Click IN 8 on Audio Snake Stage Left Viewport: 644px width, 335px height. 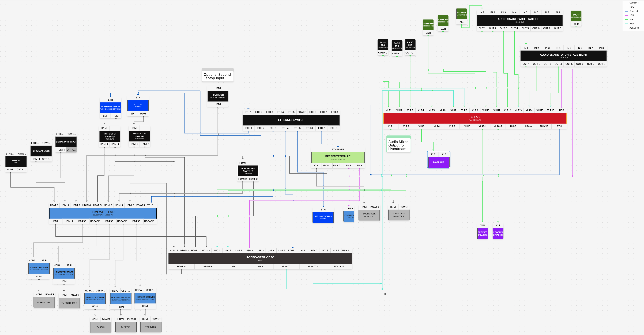click(558, 13)
